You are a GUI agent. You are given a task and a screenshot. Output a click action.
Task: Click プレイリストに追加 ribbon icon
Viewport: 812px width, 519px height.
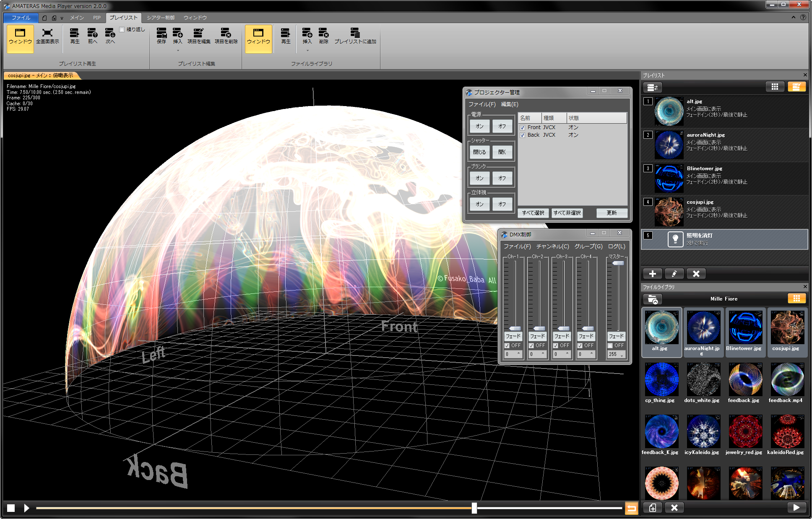355,36
